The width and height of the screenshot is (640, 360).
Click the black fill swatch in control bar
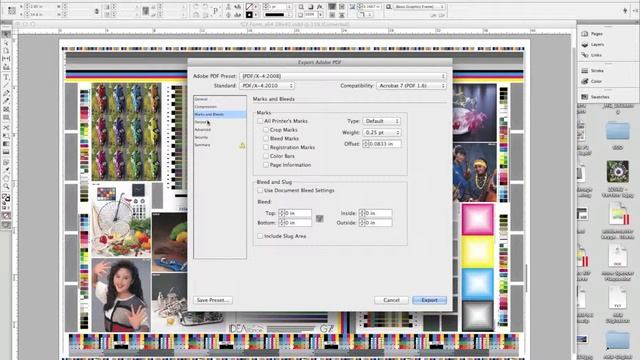(x=249, y=15)
